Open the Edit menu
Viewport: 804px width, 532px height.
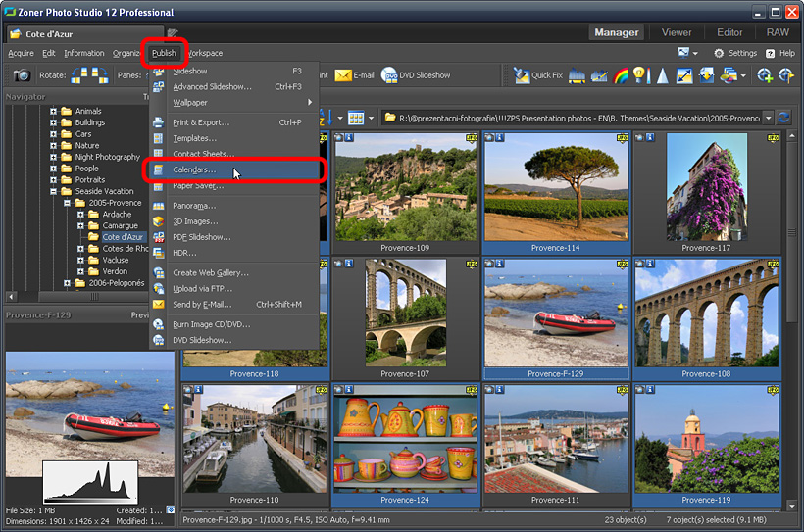(49, 53)
